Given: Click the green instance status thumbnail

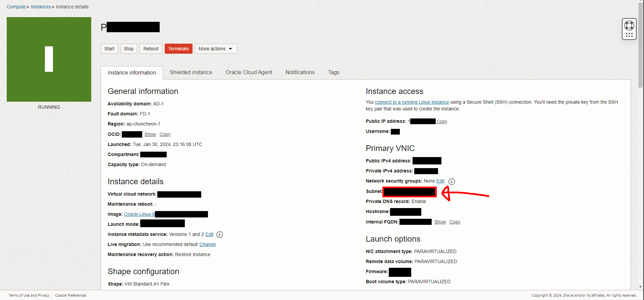Looking at the screenshot, I should 49,59.
